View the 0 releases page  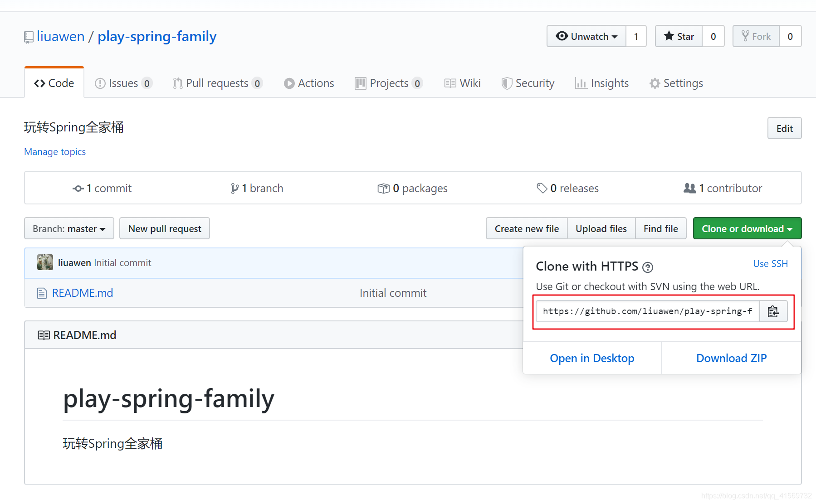[x=567, y=188]
